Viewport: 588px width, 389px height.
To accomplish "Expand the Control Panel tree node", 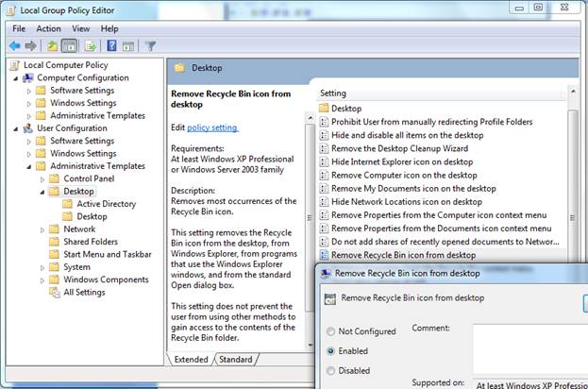I will 42,179.
